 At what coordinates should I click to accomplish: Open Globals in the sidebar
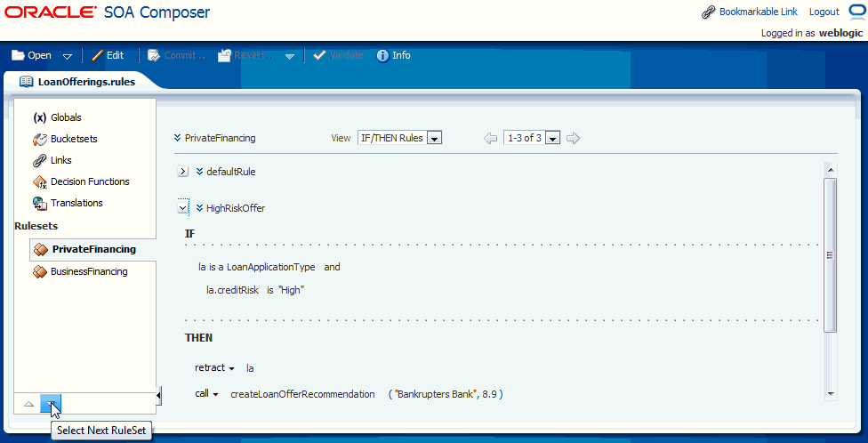click(x=66, y=117)
